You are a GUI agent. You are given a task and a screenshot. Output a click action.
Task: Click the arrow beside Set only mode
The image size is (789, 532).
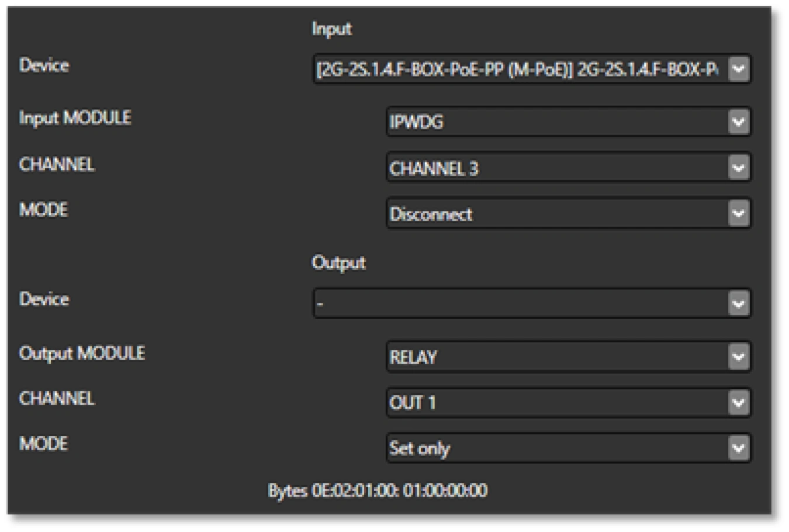738,448
